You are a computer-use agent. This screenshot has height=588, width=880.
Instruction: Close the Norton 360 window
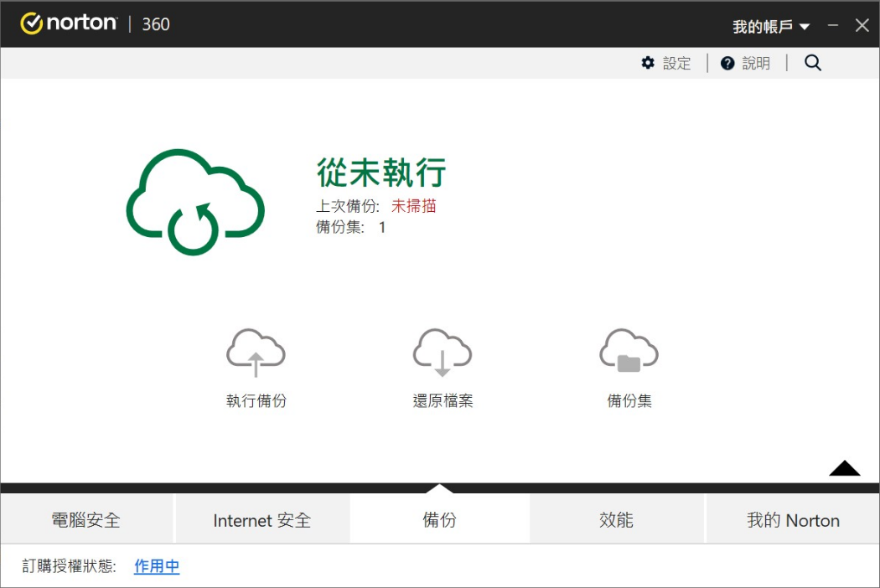pos(862,25)
